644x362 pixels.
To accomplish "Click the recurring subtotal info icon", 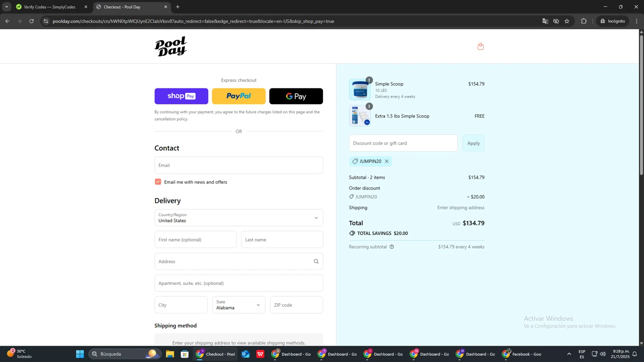I will click(392, 247).
